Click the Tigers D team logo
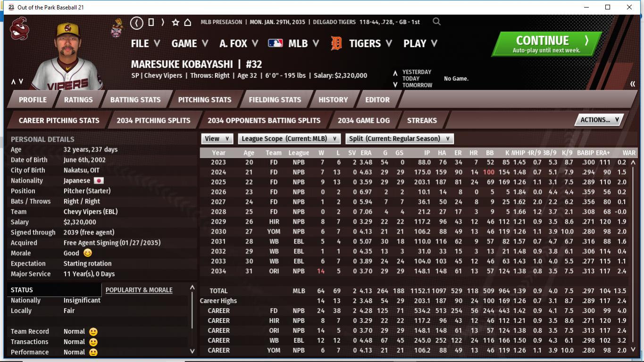This screenshot has height=362, width=644. (336, 43)
